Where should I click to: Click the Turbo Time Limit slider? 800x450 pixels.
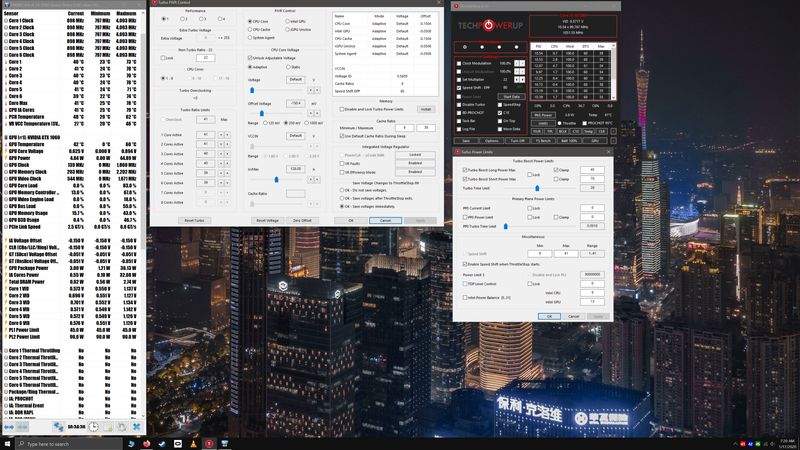[537, 188]
